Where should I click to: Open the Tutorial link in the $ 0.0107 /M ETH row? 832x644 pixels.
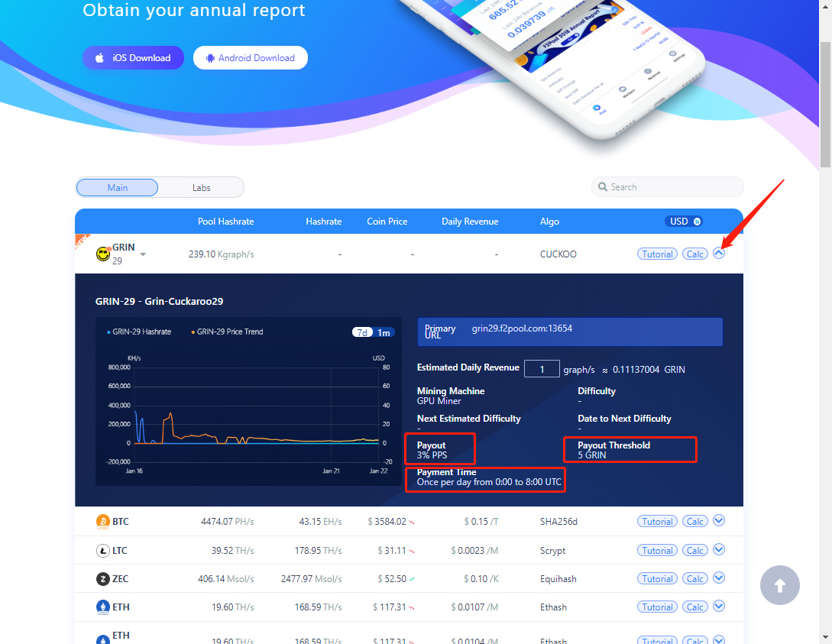(x=657, y=607)
